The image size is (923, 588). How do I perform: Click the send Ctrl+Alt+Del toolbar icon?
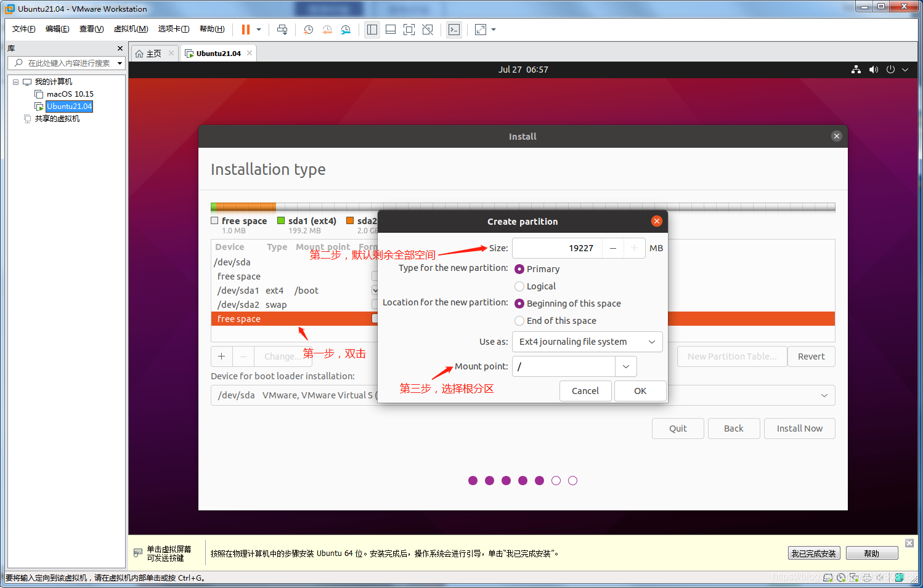pyautogui.click(x=282, y=30)
